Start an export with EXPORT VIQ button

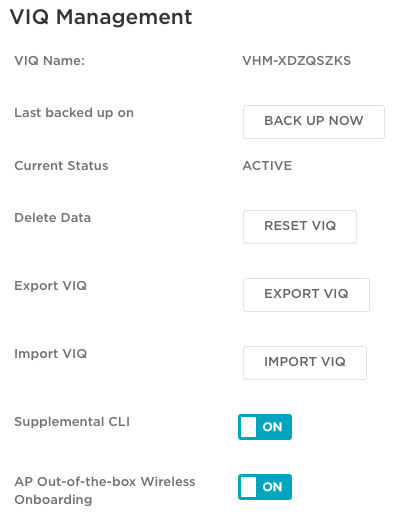click(306, 295)
